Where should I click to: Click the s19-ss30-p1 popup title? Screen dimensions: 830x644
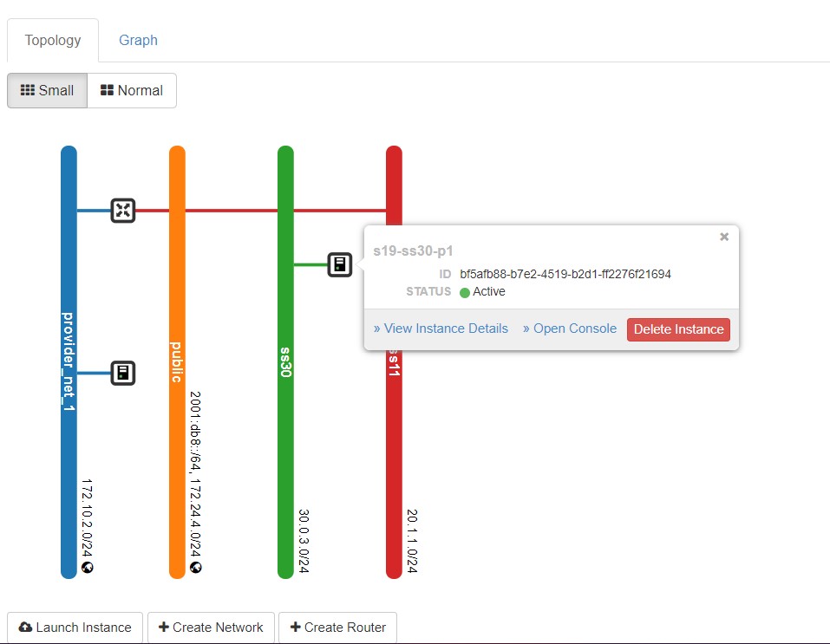point(413,250)
